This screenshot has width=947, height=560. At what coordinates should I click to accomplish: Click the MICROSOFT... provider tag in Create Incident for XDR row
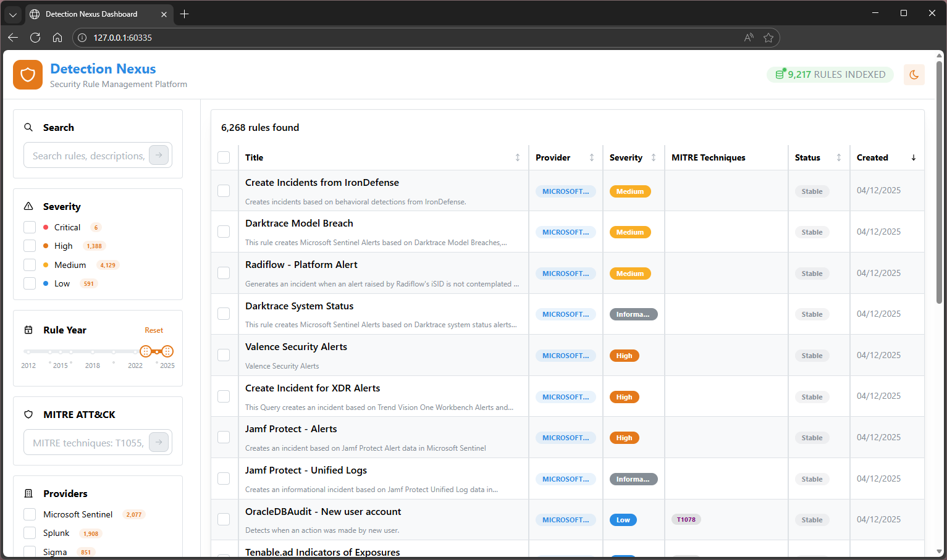566,397
